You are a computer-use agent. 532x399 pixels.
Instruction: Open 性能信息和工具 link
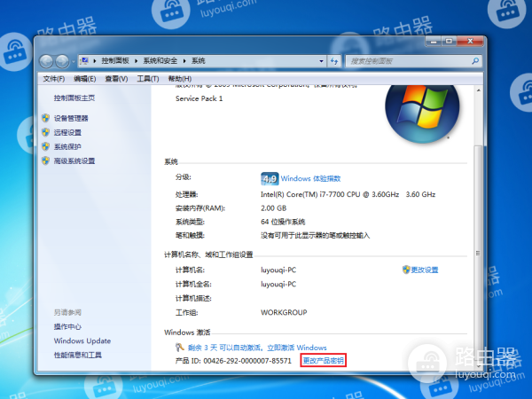click(x=78, y=355)
